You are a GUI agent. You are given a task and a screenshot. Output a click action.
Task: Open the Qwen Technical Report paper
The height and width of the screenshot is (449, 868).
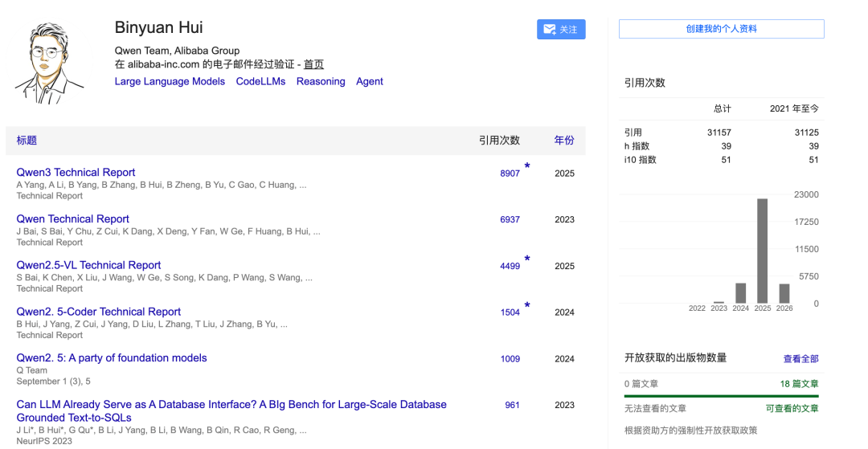(72, 219)
